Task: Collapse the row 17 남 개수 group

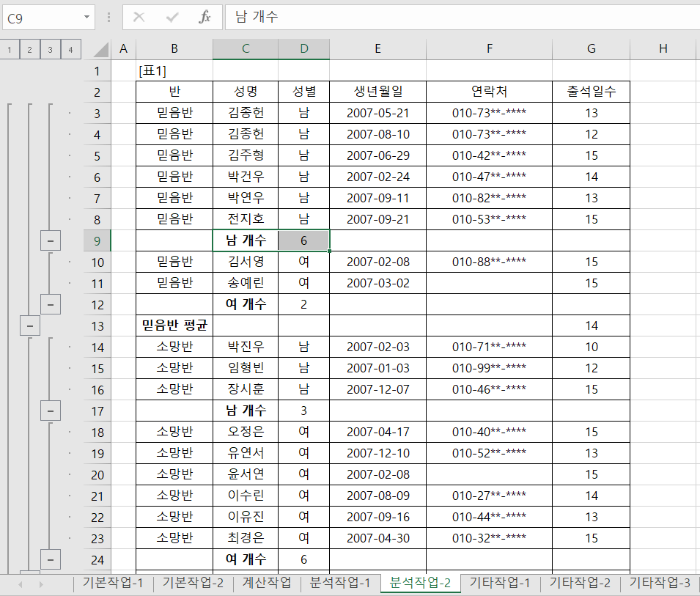Action: 50,411
